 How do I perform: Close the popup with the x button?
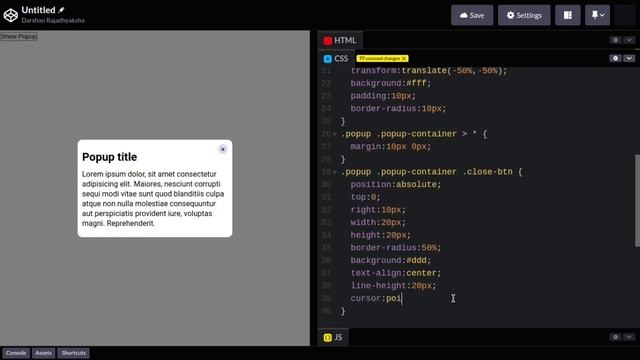point(222,149)
